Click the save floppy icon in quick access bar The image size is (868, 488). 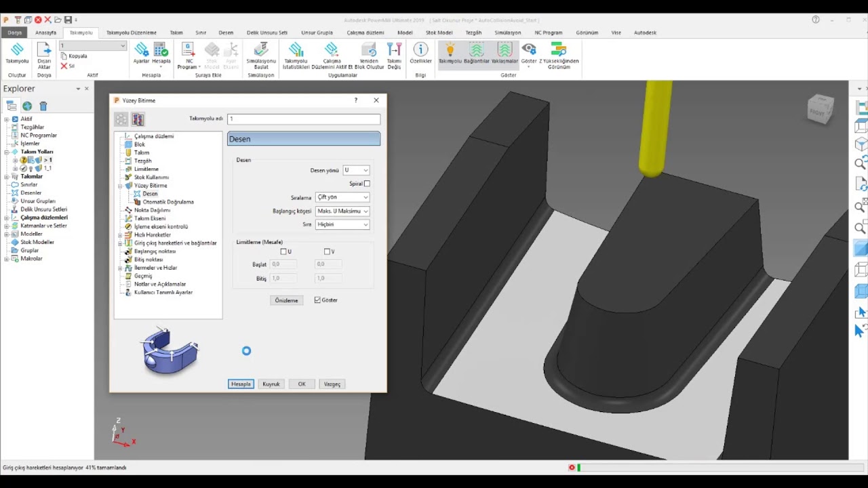(68, 20)
